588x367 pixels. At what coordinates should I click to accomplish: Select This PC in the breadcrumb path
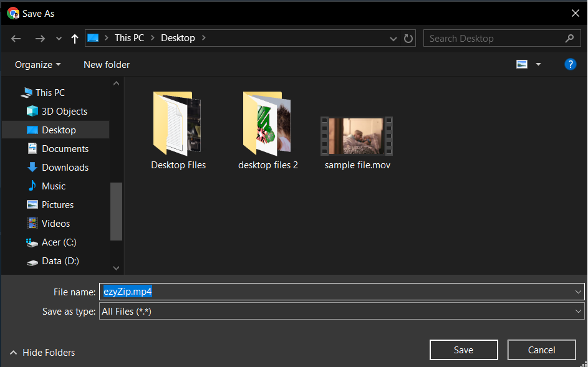[129, 38]
